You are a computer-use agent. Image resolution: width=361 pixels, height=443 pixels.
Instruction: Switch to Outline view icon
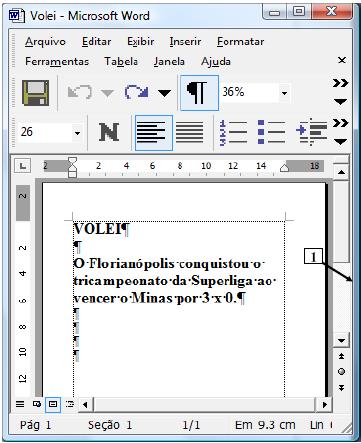point(69,404)
